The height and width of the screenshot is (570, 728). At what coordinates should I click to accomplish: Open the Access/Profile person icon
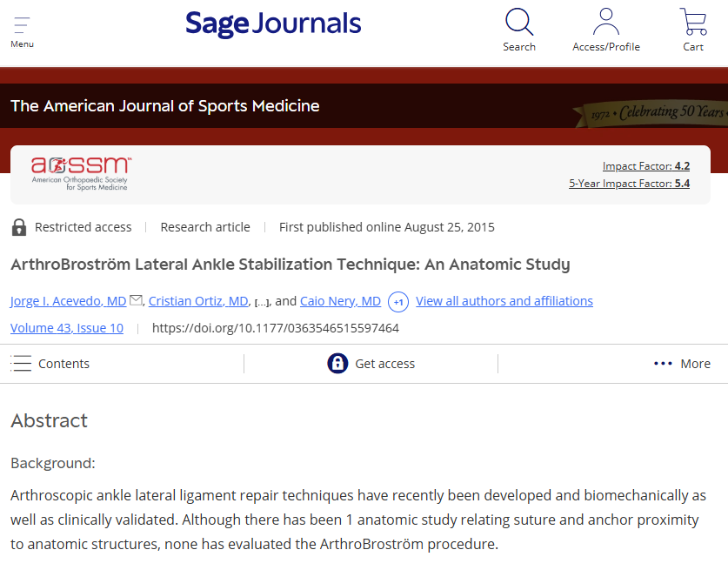click(x=606, y=22)
